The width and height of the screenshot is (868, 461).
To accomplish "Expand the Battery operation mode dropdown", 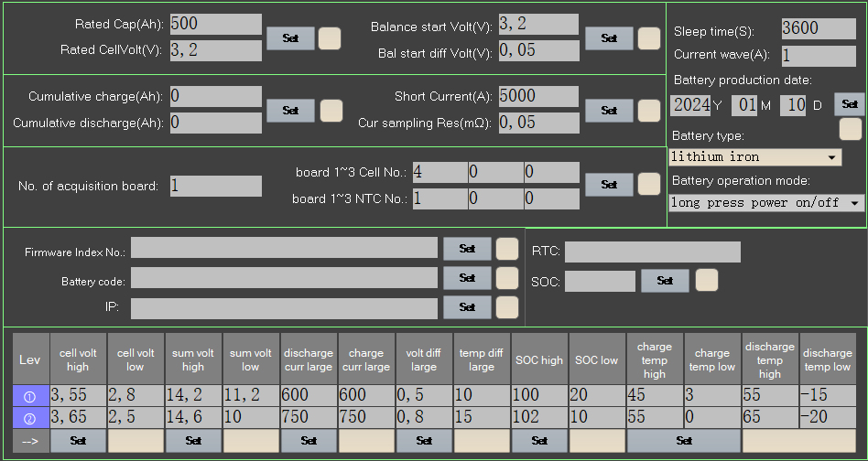I will tap(765, 202).
